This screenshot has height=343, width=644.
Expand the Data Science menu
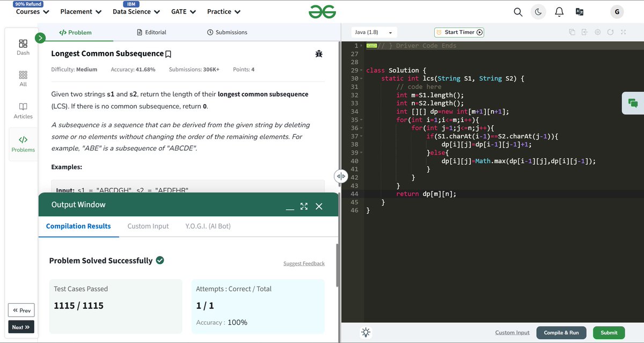pyautogui.click(x=136, y=11)
